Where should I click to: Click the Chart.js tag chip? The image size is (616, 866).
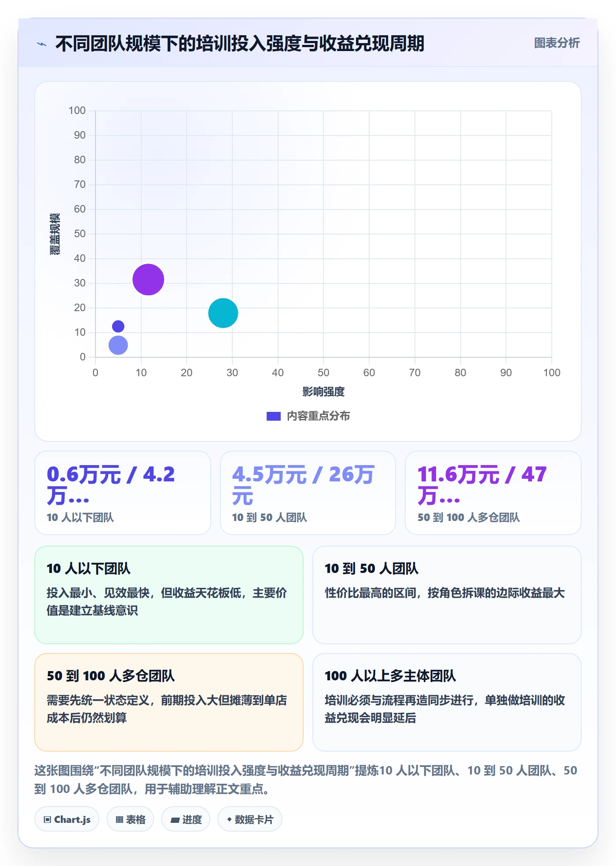pyautogui.click(x=67, y=819)
